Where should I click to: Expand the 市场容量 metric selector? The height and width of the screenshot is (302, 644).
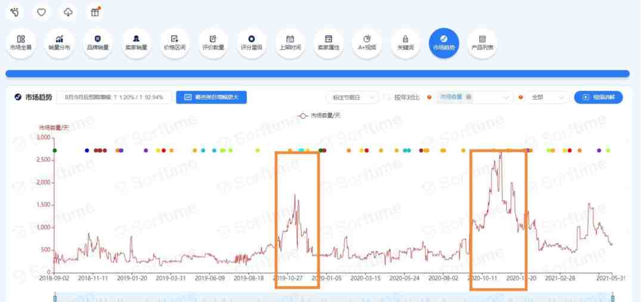475,97
